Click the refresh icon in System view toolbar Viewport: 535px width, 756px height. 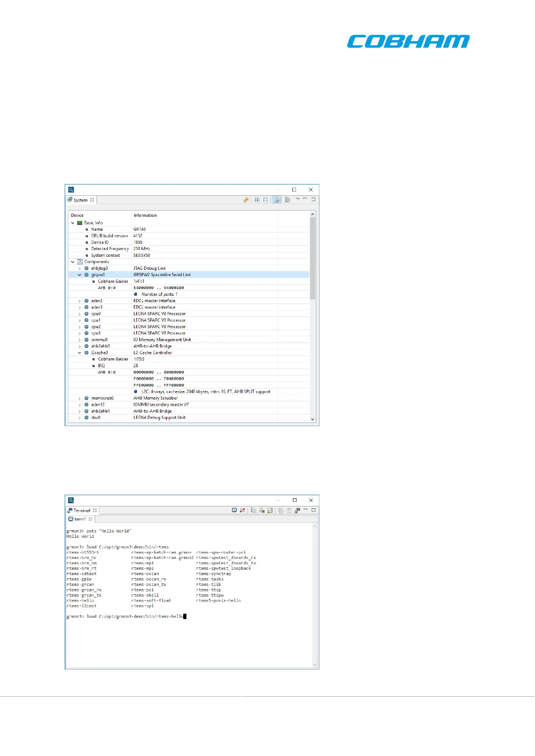(246, 200)
